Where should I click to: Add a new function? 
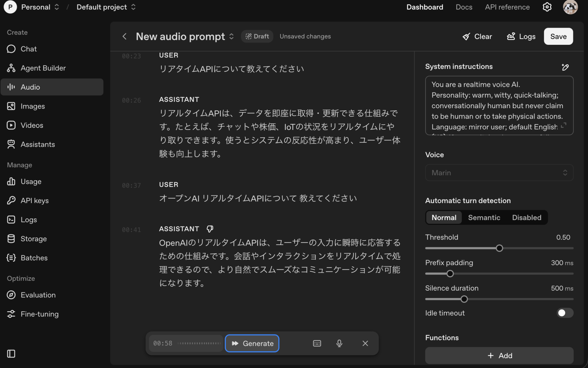499,355
